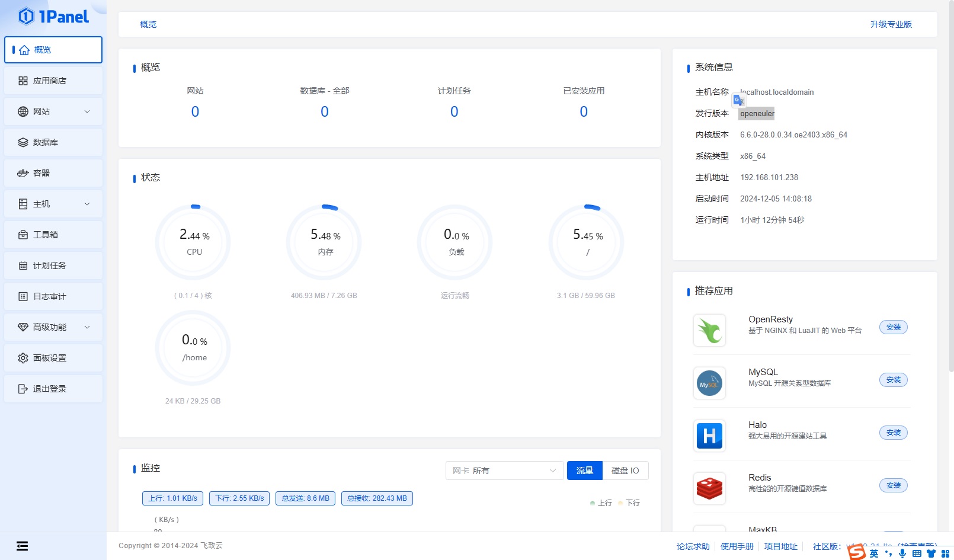Click the Log out (退出登录) icon
Viewport: 954px width, 560px height.
pyautogui.click(x=23, y=389)
